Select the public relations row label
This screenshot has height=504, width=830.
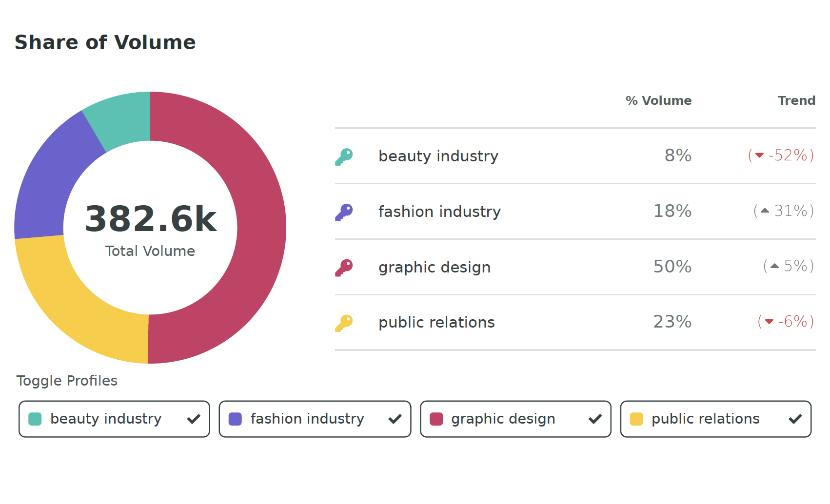pyautogui.click(x=436, y=322)
